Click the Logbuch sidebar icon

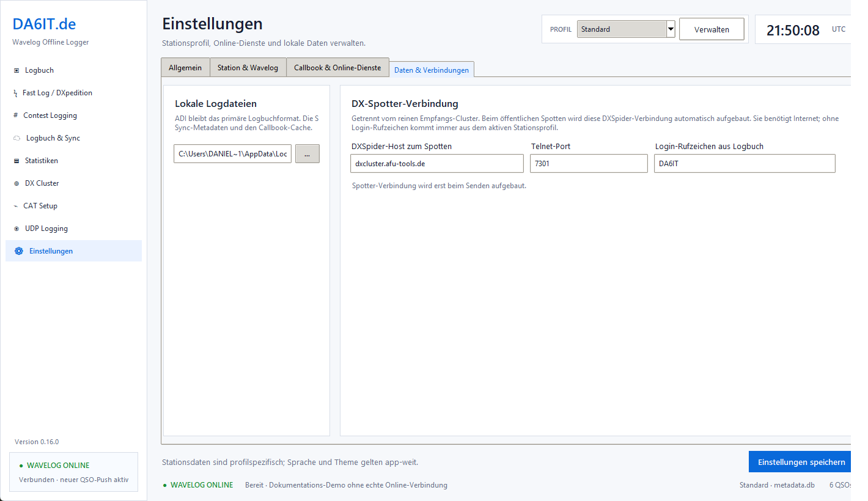(x=17, y=70)
